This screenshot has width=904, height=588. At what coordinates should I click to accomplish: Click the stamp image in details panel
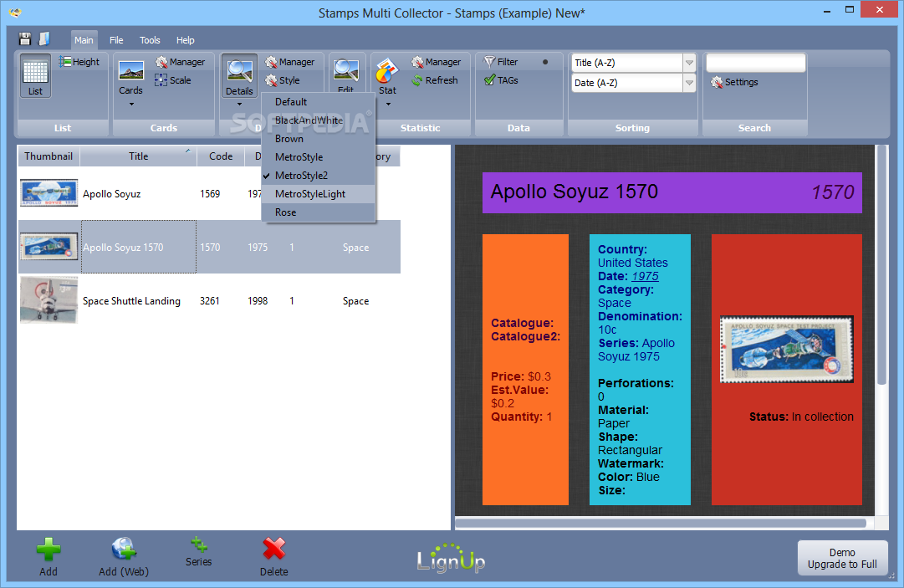786,350
